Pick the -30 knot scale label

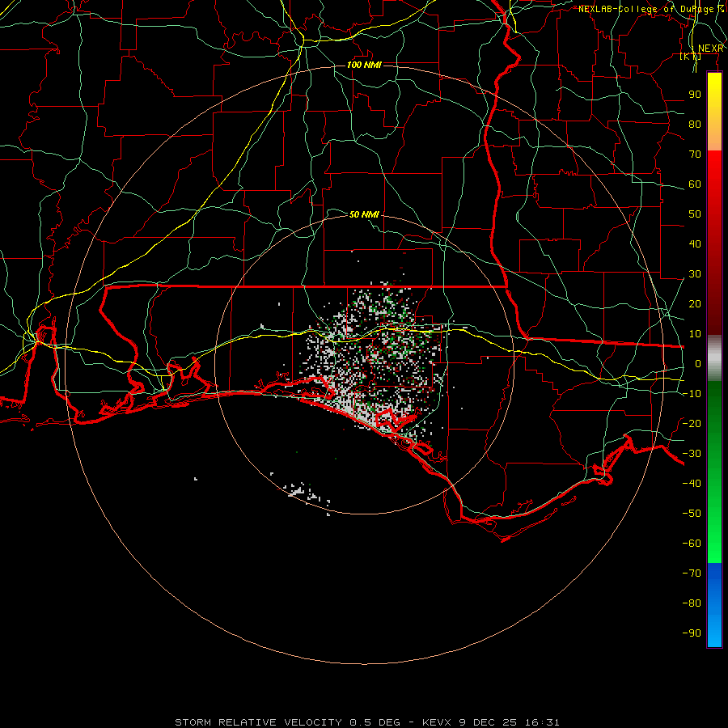pos(692,454)
